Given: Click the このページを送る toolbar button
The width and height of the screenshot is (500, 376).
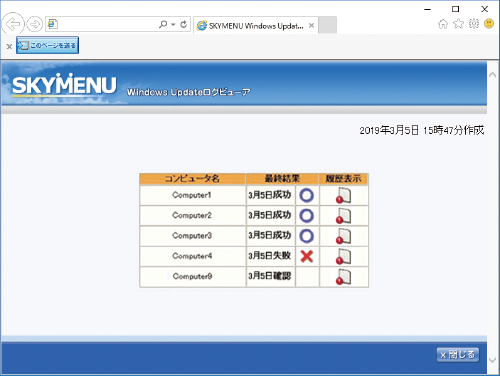Looking at the screenshot, I should 47,45.
